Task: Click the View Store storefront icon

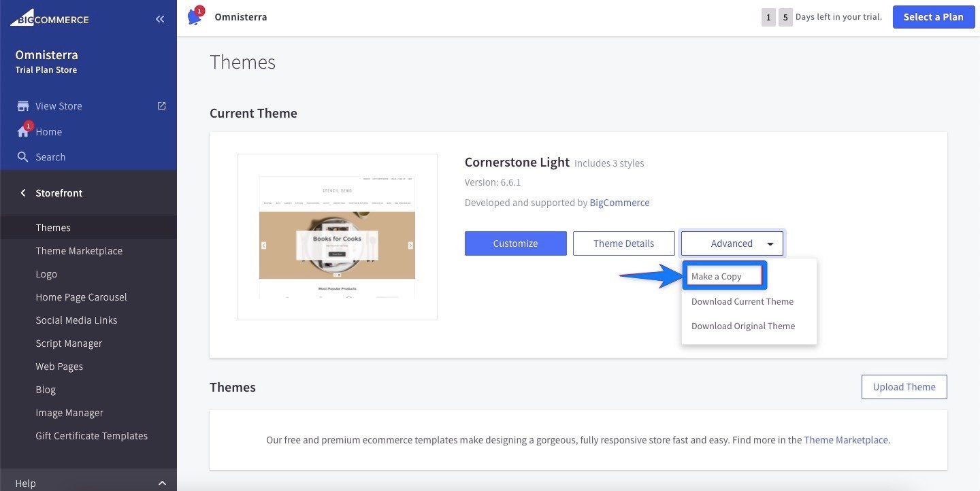Action: (x=23, y=106)
